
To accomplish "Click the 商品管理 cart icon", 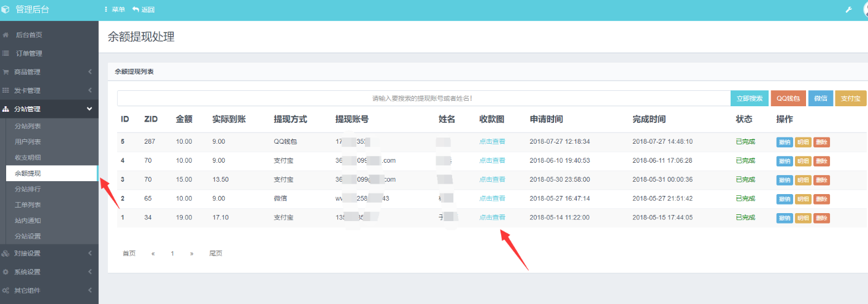I will (x=6, y=72).
